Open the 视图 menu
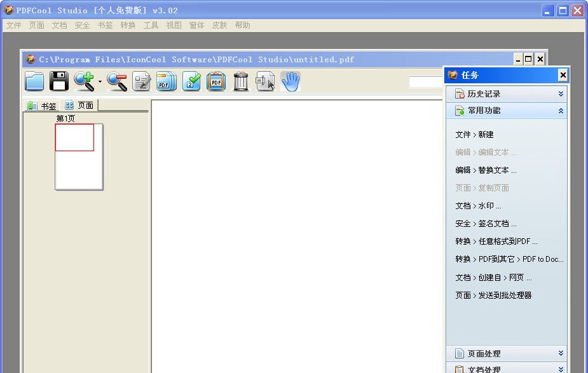Image resolution: width=588 pixels, height=373 pixels. point(174,25)
